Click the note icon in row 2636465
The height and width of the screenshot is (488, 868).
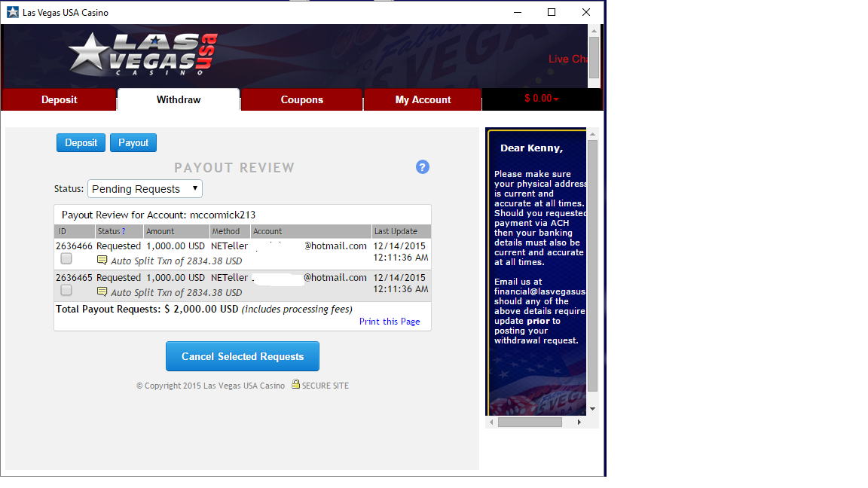(102, 291)
